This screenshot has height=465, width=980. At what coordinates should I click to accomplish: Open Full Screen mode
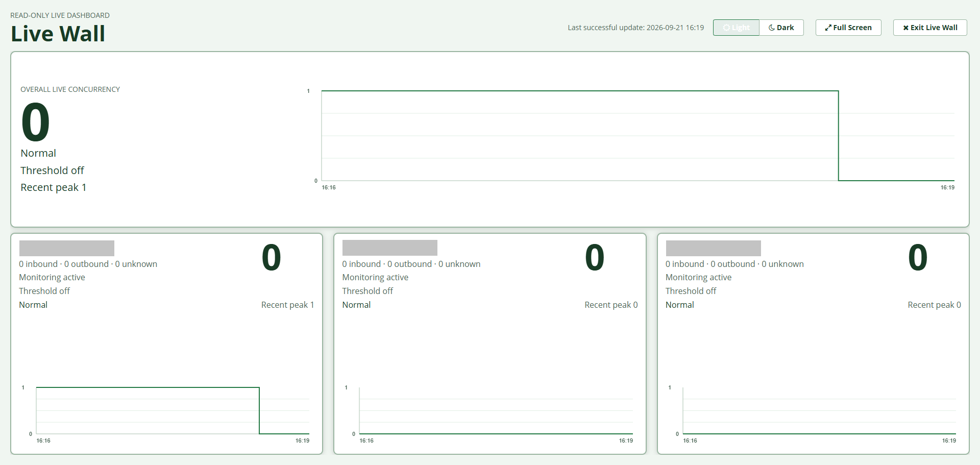coord(848,28)
